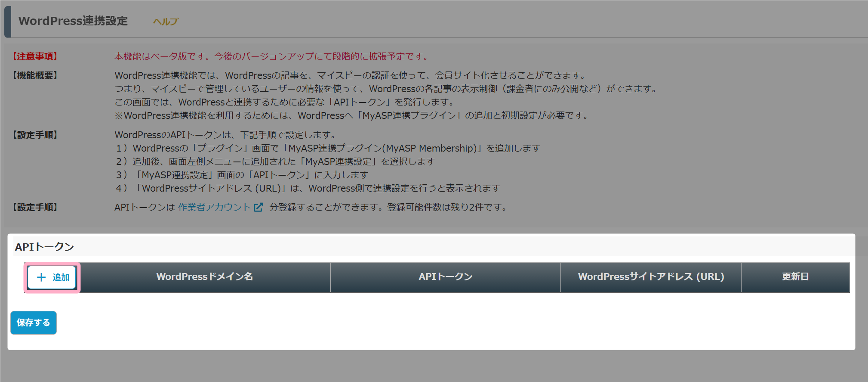The image size is (868, 382).
Task: Click step 1 about adding the MyASP plugin
Action: coord(328,148)
